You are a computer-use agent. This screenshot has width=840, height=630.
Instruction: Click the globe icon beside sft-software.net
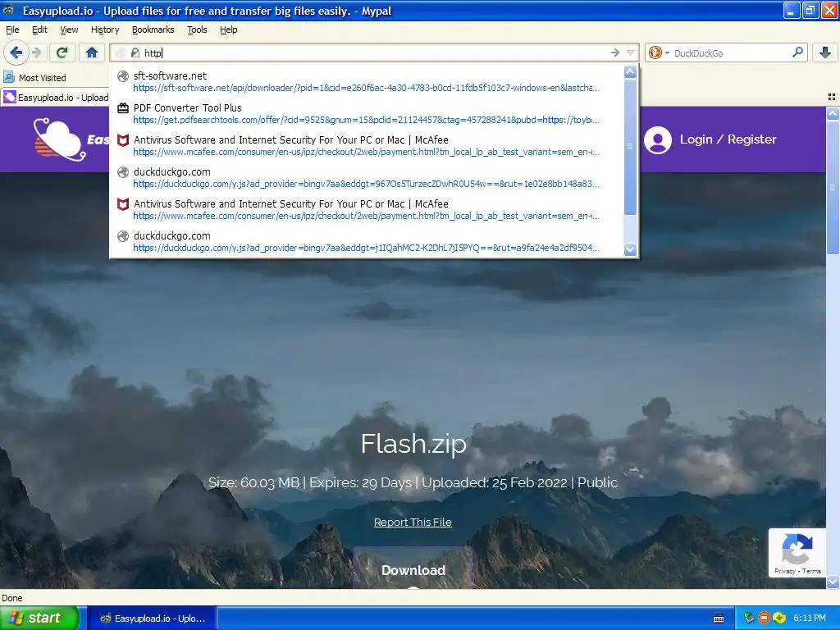click(123, 76)
